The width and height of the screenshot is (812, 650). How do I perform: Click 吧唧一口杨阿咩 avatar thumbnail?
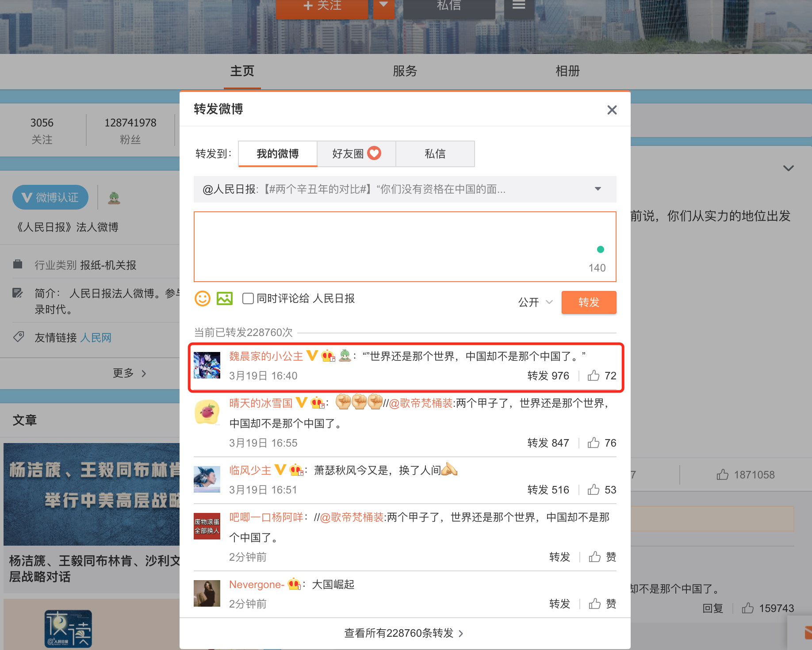point(207,526)
